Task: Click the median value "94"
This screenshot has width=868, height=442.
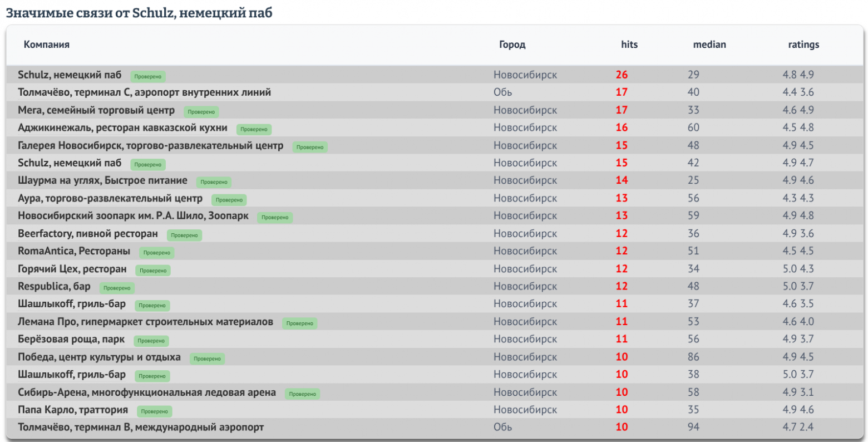Action: click(x=693, y=428)
